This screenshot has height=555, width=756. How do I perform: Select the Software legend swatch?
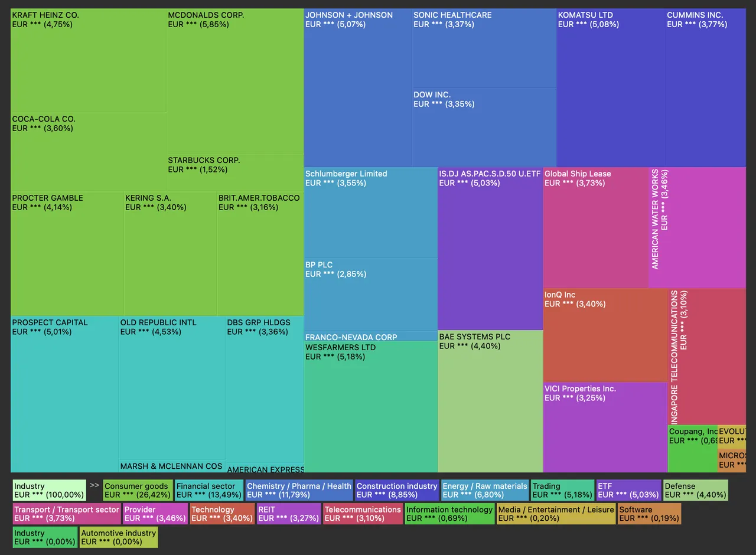pyautogui.click(x=649, y=514)
